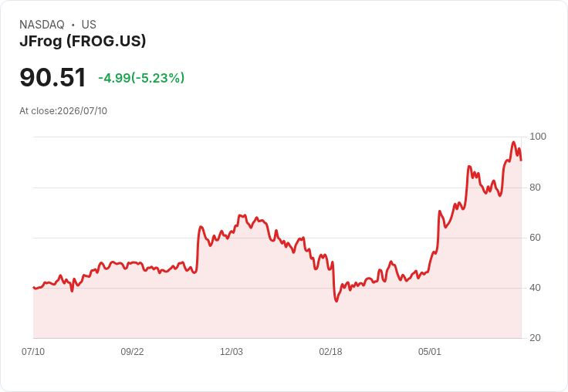Click the 40 label on the price axis
This screenshot has width=568, height=392.
(535, 288)
